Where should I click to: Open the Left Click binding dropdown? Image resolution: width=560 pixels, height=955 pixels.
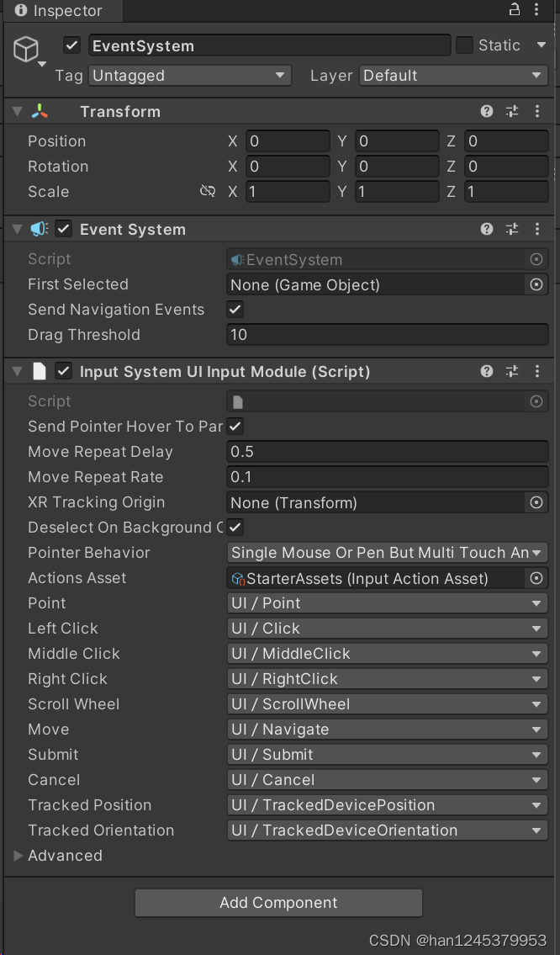pos(387,629)
